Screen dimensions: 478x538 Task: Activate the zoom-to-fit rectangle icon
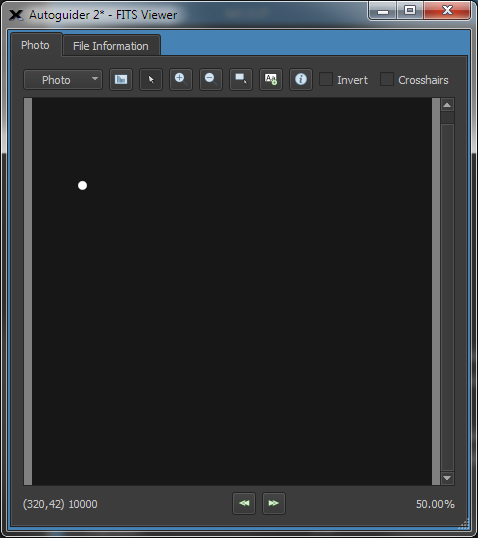point(241,80)
